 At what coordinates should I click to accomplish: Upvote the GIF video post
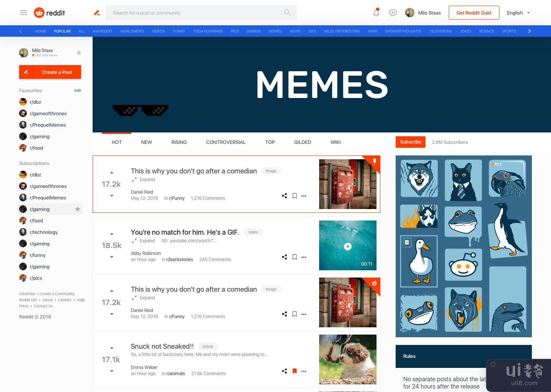[x=112, y=234]
